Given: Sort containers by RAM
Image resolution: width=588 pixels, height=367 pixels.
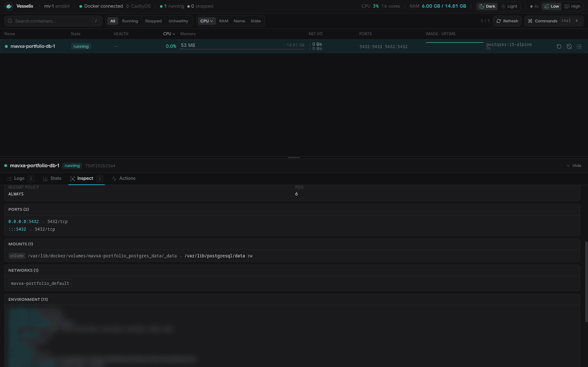Looking at the screenshot, I should tap(223, 21).
